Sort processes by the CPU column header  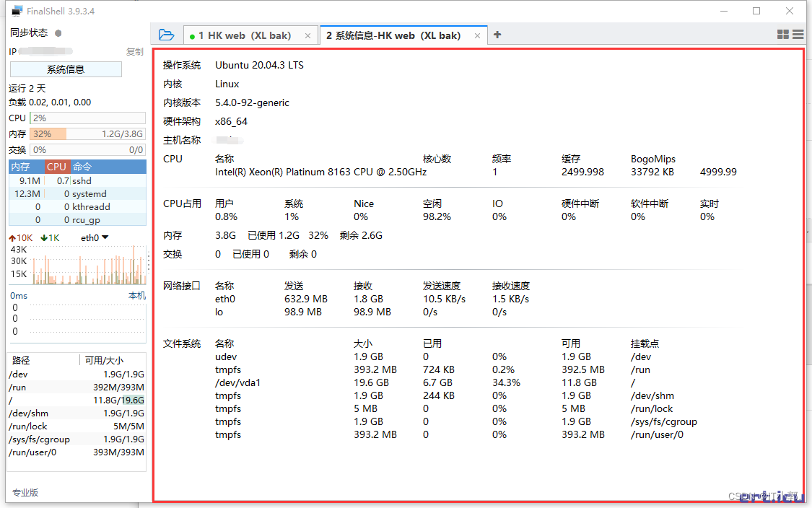pyautogui.click(x=56, y=167)
